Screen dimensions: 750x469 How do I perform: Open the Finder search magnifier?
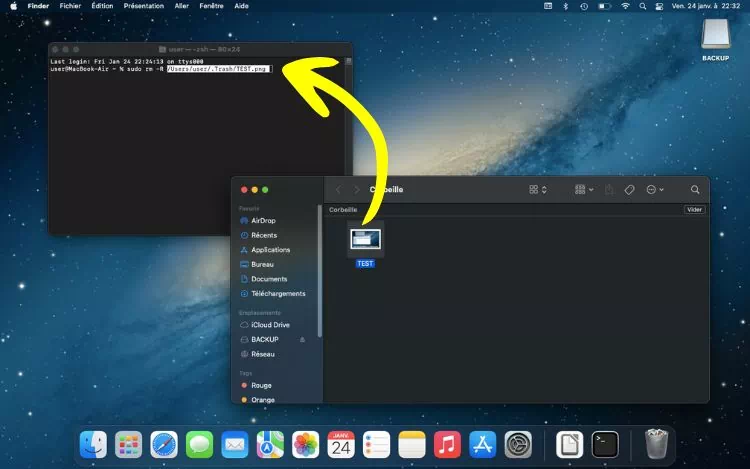695,189
